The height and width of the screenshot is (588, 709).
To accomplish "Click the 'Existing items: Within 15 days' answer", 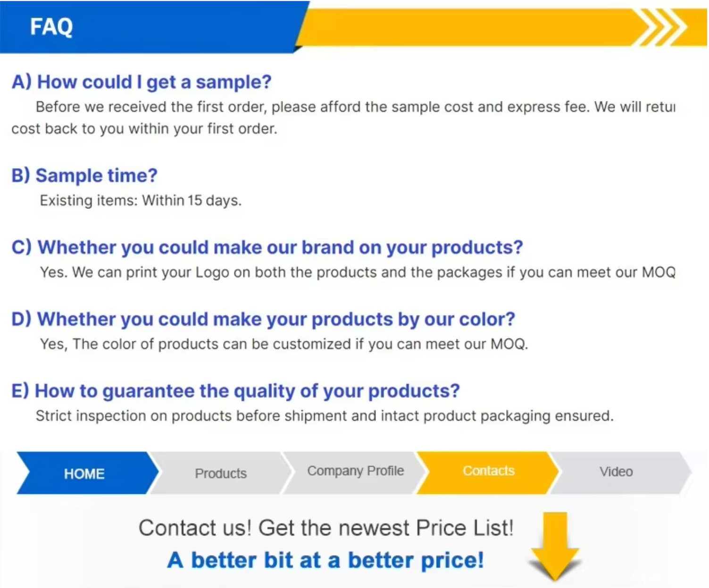I will coord(141,201).
